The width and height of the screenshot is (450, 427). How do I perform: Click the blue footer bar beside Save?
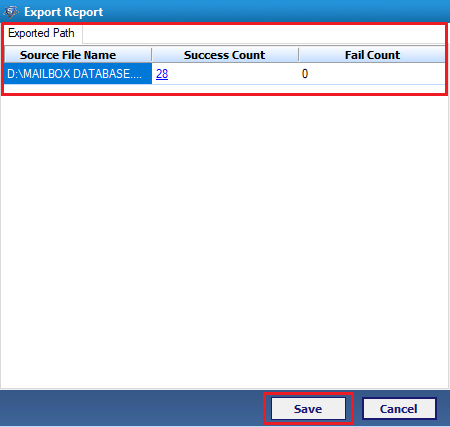(133, 408)
